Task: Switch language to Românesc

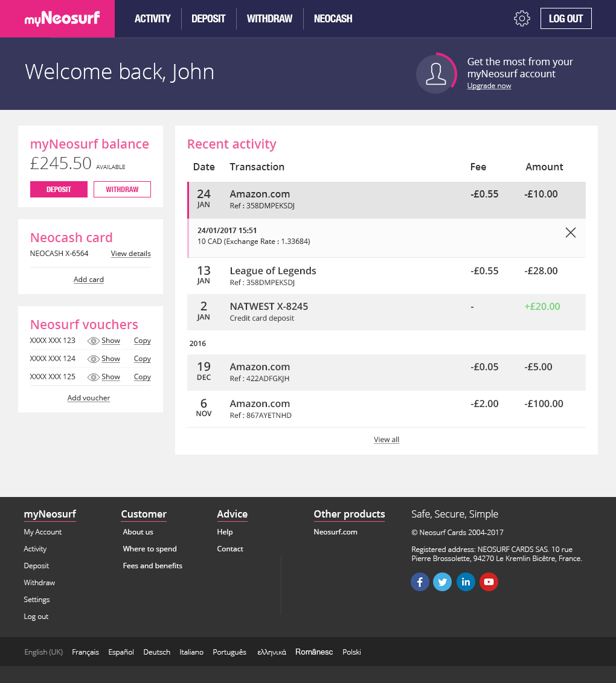Action: tap(314, 652)
